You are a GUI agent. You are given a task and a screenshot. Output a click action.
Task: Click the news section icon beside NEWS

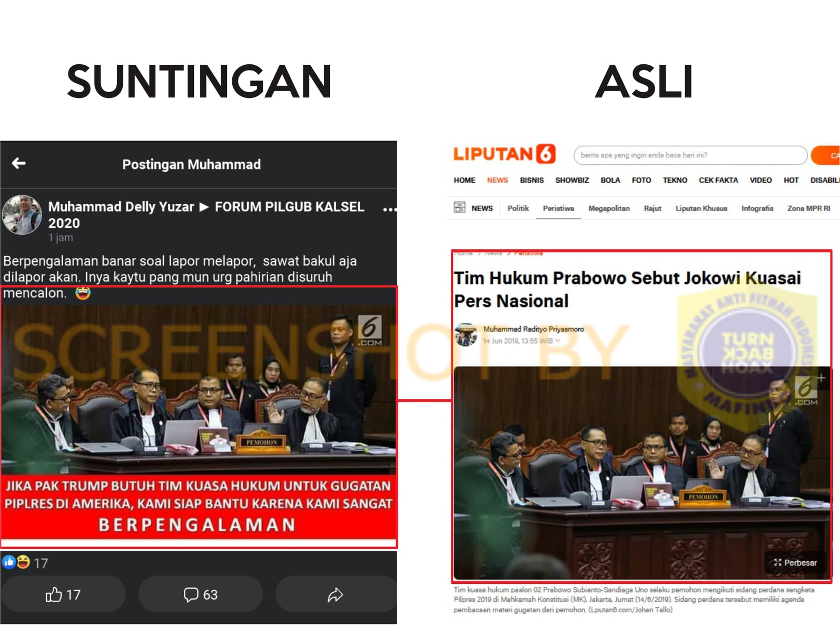point(460,207)
